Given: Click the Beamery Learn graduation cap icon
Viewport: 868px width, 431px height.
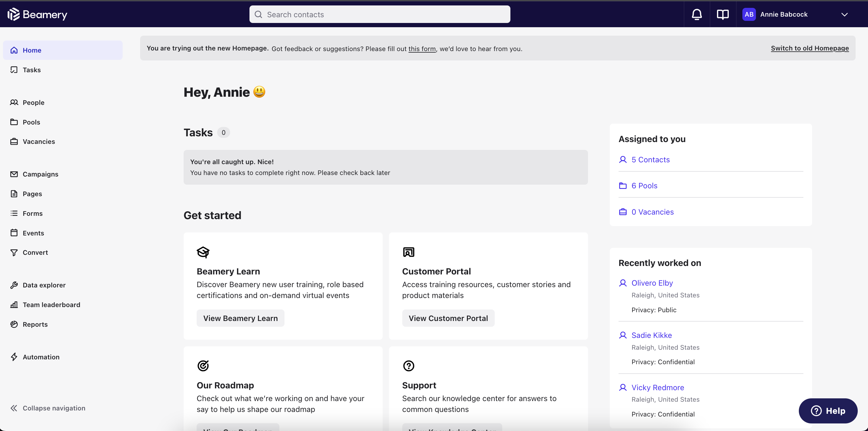Looking at the screenshot, I should click(x=203, y=252).
